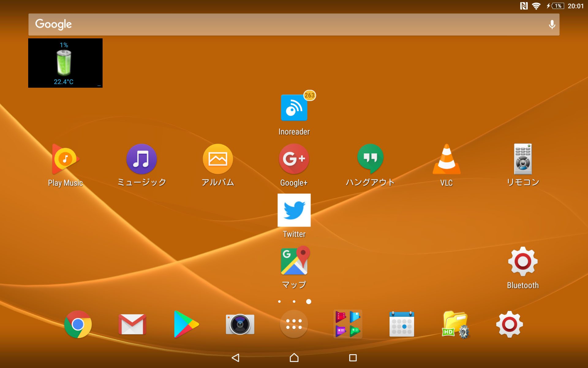Switch to the second home page dot
Image resolution: width=588 pixels, height=368 pixels.
click(x=294, y=301)
